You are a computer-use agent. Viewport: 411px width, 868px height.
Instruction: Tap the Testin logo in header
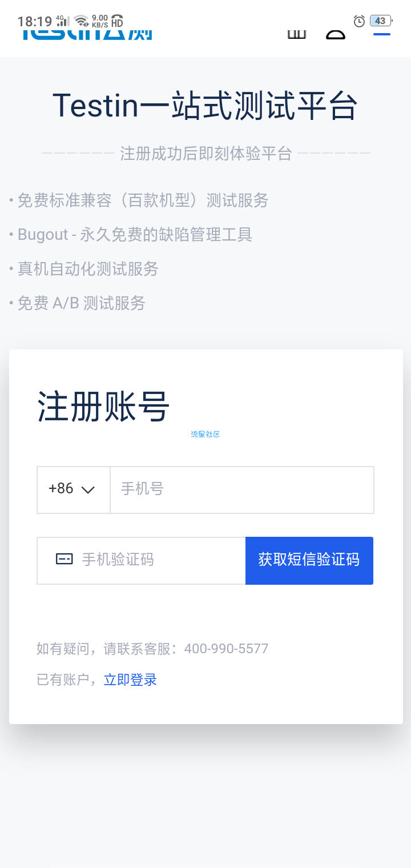[x=87, y=34]
